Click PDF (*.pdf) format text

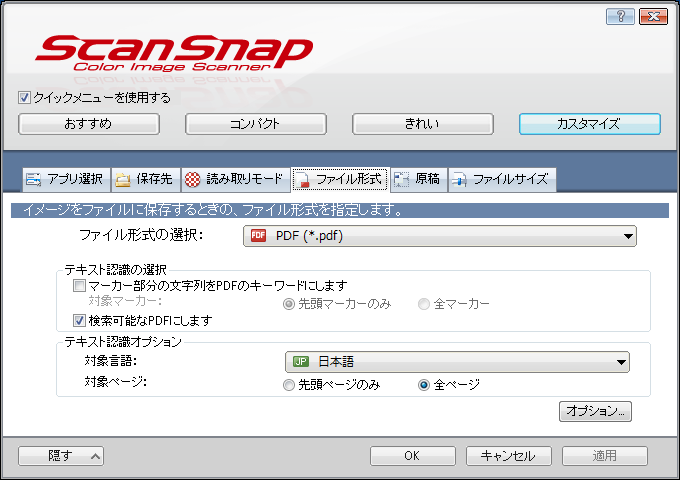tap(309, 236)
